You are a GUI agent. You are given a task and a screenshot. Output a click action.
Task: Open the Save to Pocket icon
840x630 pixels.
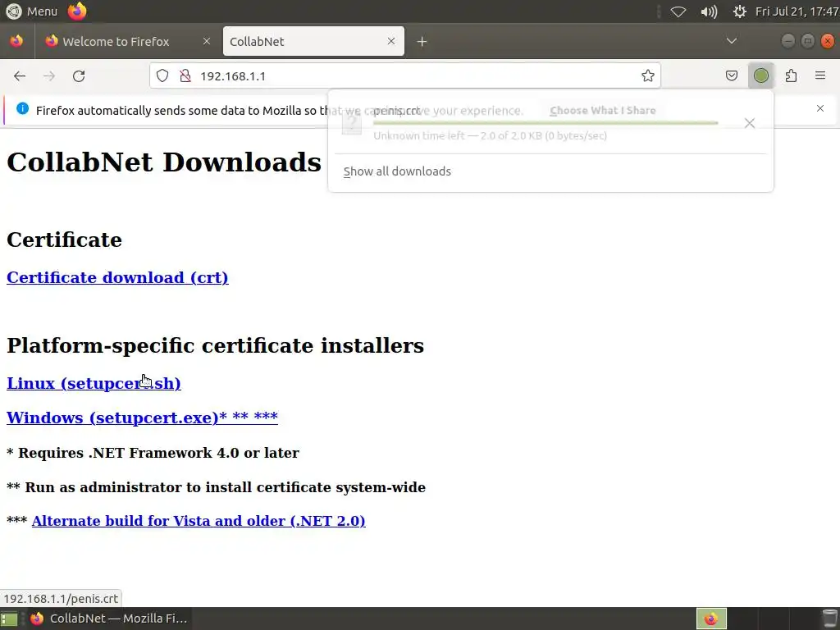(731, 76)
